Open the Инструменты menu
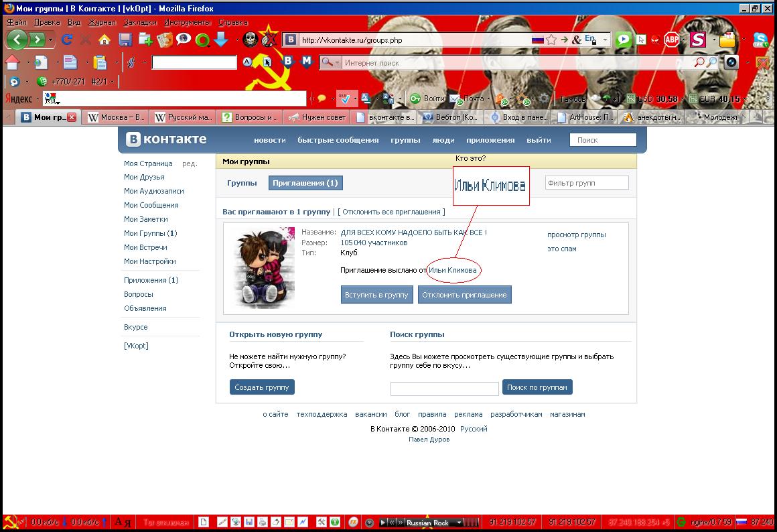Screen dimensions: 777x532 point(188,22)
